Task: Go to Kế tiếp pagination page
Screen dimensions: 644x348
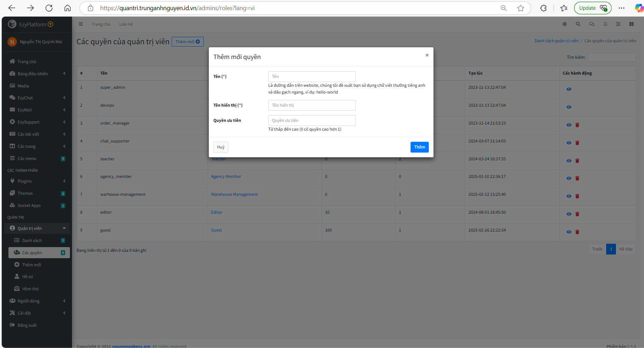Action: (626, 249)
